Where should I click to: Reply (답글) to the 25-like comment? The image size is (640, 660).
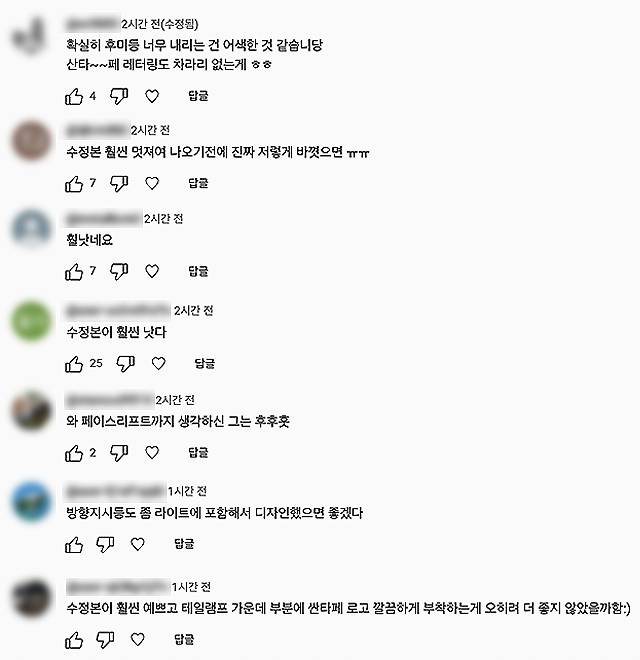click(x=205, y=363)
